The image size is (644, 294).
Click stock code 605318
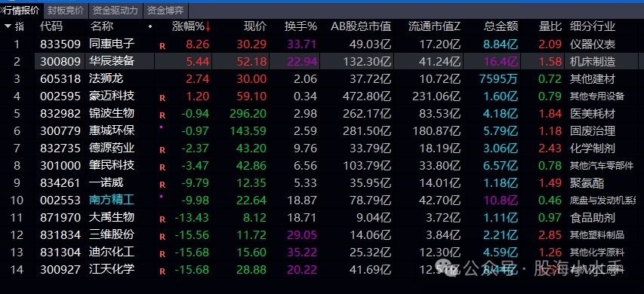(x=60, y=78)
